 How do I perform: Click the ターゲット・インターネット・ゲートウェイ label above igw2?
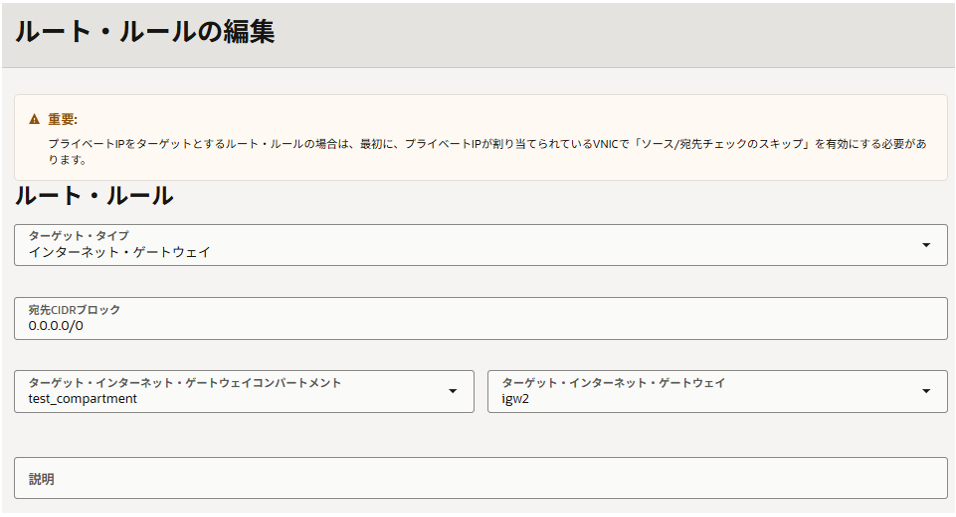point(613,383)
